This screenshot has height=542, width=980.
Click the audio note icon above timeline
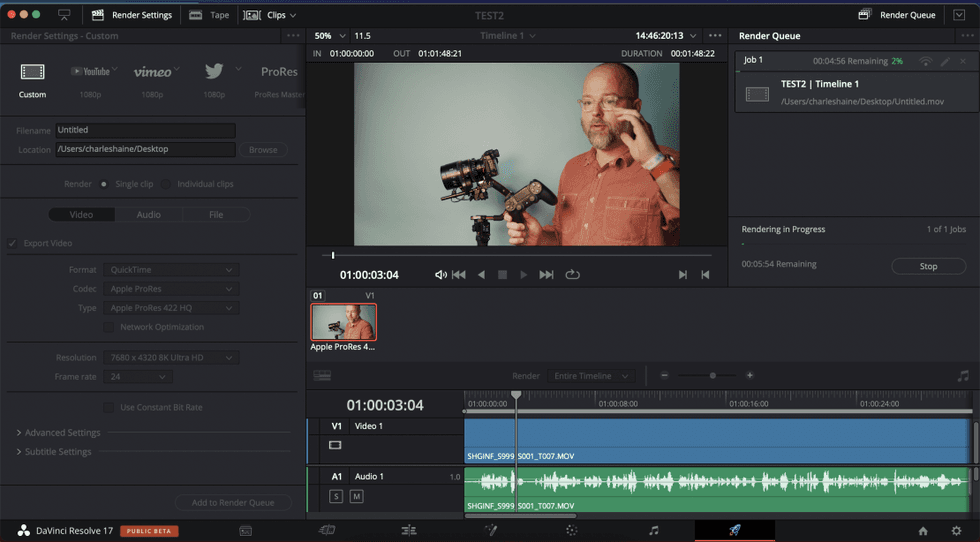(963, 376)
